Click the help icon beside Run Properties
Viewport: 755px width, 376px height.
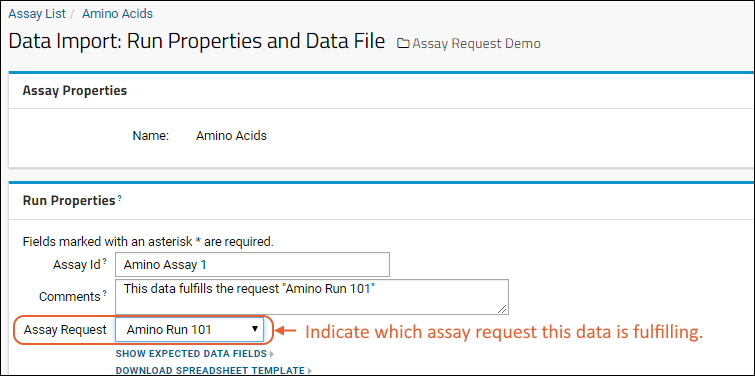[x=119, y=198]
